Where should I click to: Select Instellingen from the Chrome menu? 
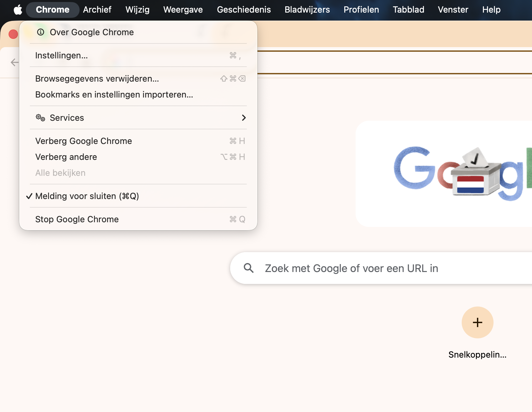(62, 55)
